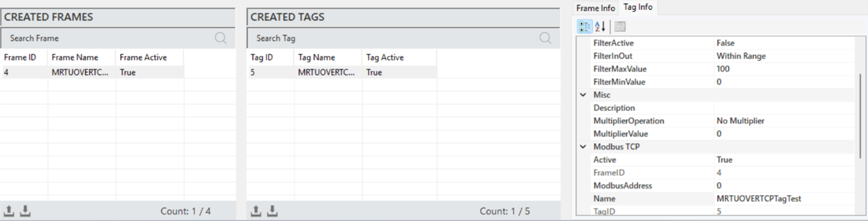
Task: Sort frames by Frame Active column header
Action: (x=150, y=57)
